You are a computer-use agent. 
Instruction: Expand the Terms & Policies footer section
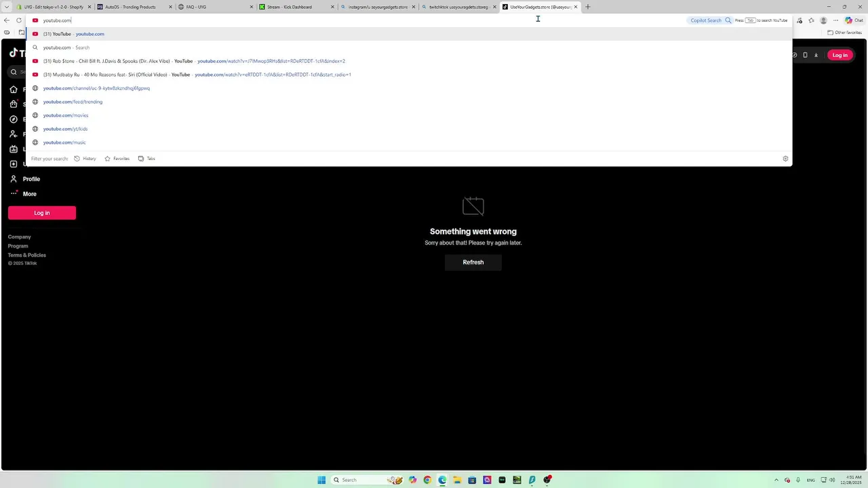(27, 255)
